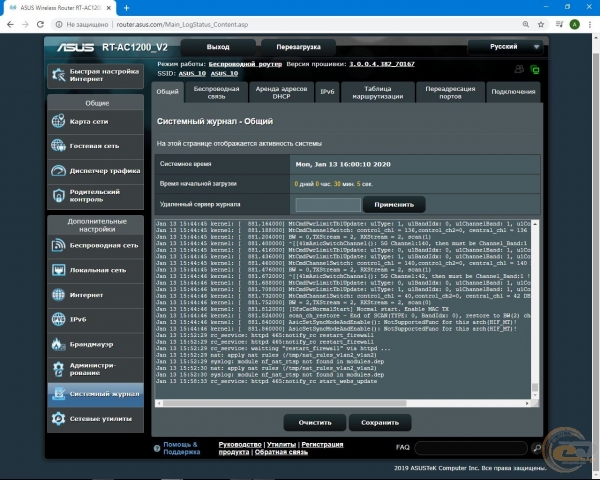This screenshot has width=600, height=480.
Task: Click the Очистить log button
Action: 315,423
